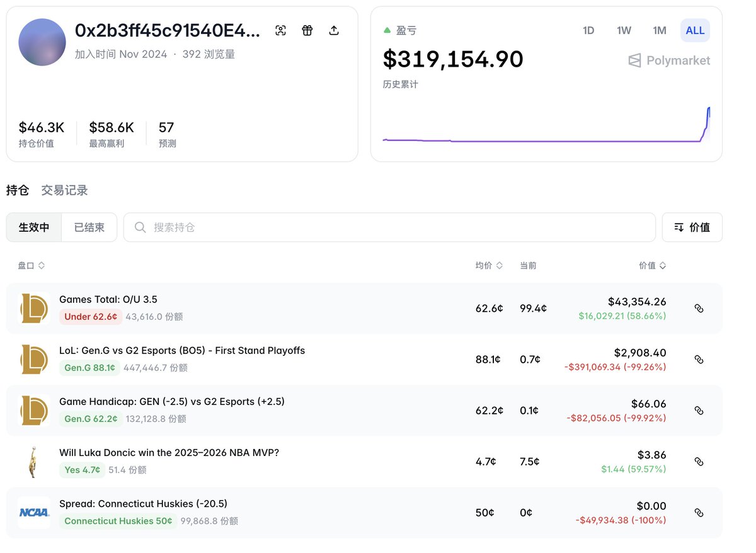Click the scan/QR icon beside wallet address
This screenshot has height=553, width=756.
(281, 30)
